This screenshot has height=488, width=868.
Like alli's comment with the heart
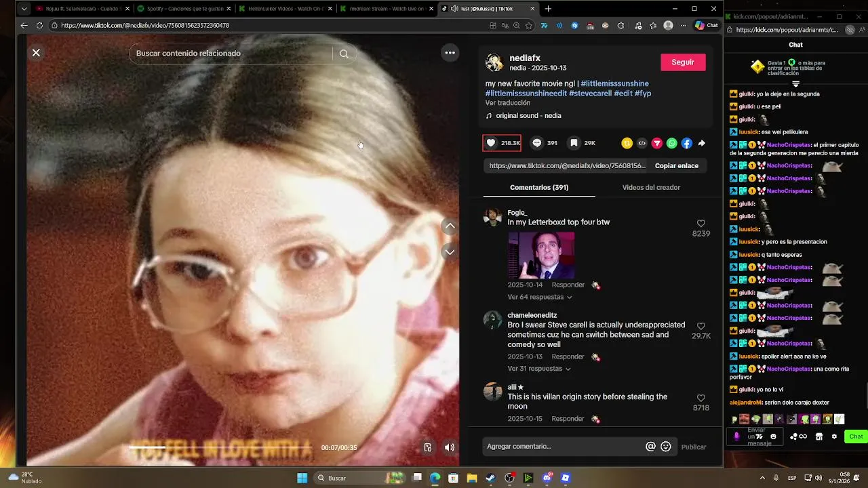[x=701, y=398]
